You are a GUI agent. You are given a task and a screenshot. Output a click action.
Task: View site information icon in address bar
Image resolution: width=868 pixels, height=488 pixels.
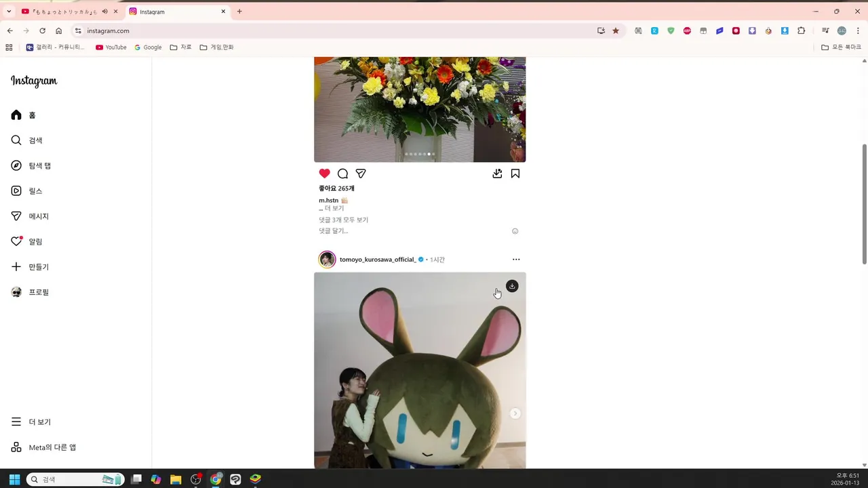[x=78, y=30]
